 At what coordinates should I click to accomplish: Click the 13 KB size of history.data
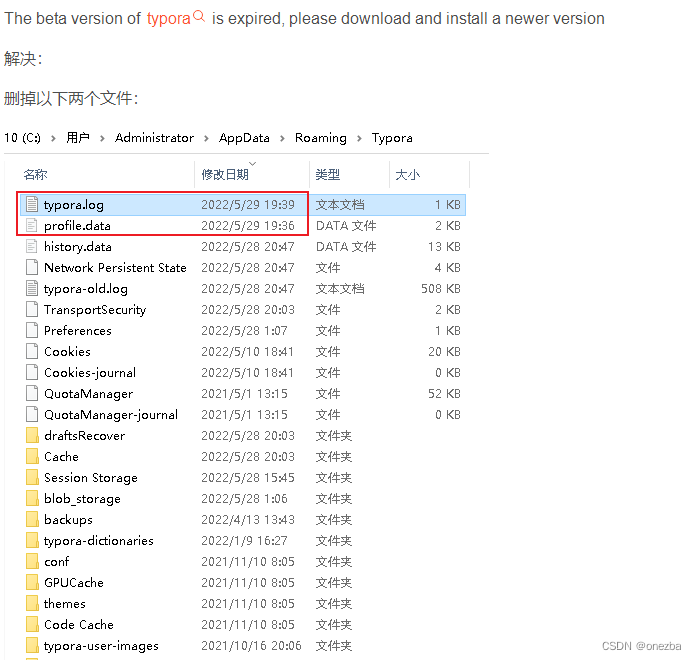click(x=444, y=246)
